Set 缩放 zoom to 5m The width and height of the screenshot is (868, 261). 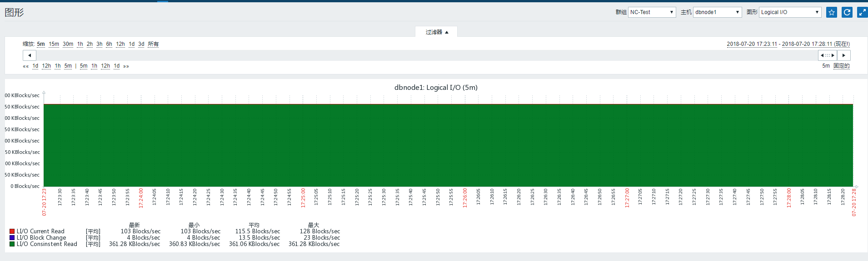point(41,44)
